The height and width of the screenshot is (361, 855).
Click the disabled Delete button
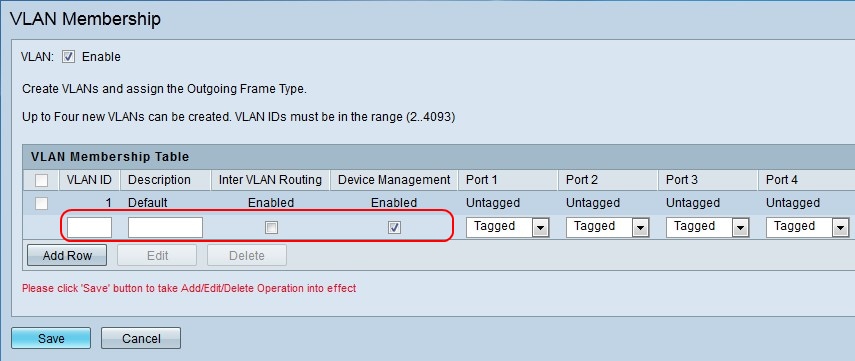point(246,255)
